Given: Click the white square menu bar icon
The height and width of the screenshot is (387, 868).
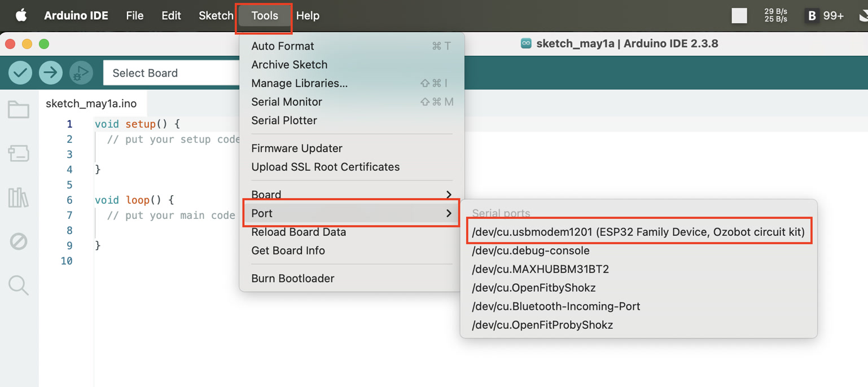Looking at the screenshot, I should click(x=739, y=16).
